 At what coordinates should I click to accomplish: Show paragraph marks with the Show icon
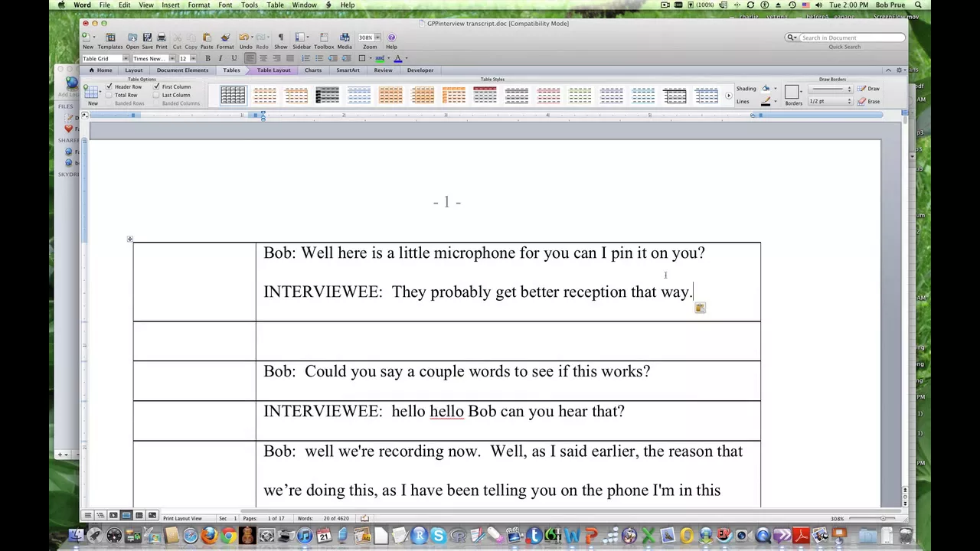point(280,37)
